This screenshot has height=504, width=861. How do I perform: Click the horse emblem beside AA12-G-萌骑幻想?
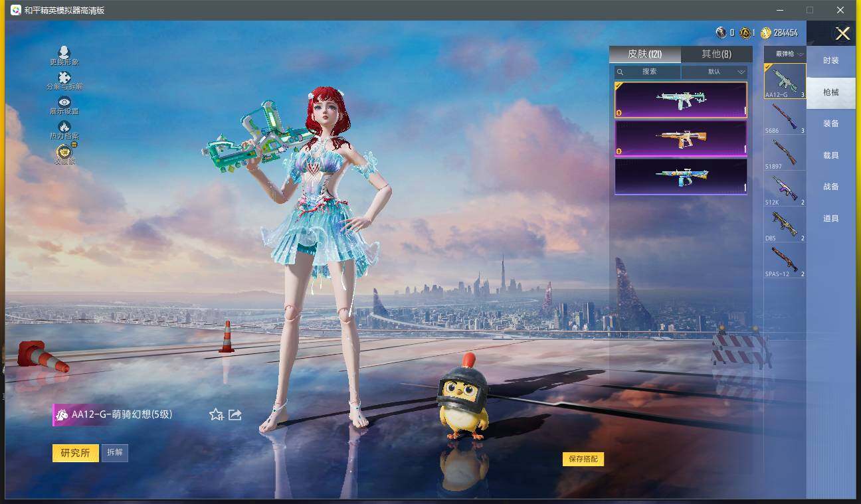pyautogui.click(x=62, y=414)
